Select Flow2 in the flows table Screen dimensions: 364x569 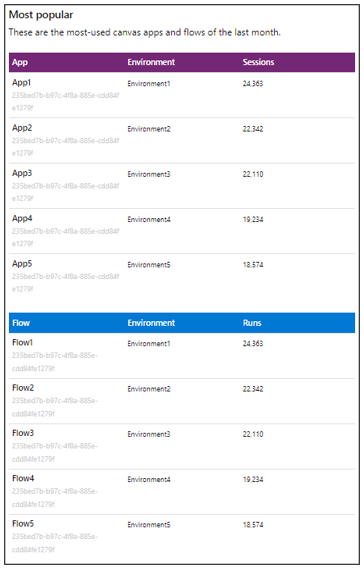point(23,388)
